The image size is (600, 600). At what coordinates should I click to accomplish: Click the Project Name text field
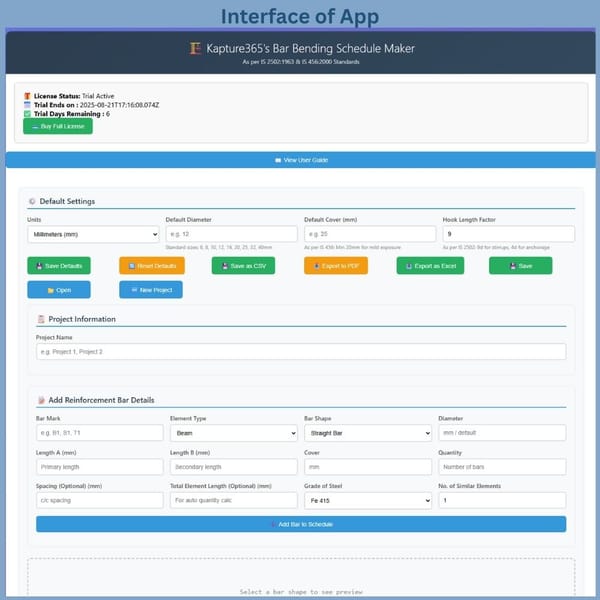point(300,352)
